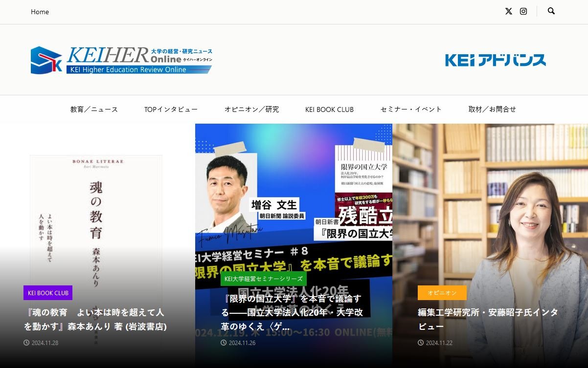Screen dimensions: 588x368
Task: Open the セミナー・イベント section
Action: click(411, 109)
